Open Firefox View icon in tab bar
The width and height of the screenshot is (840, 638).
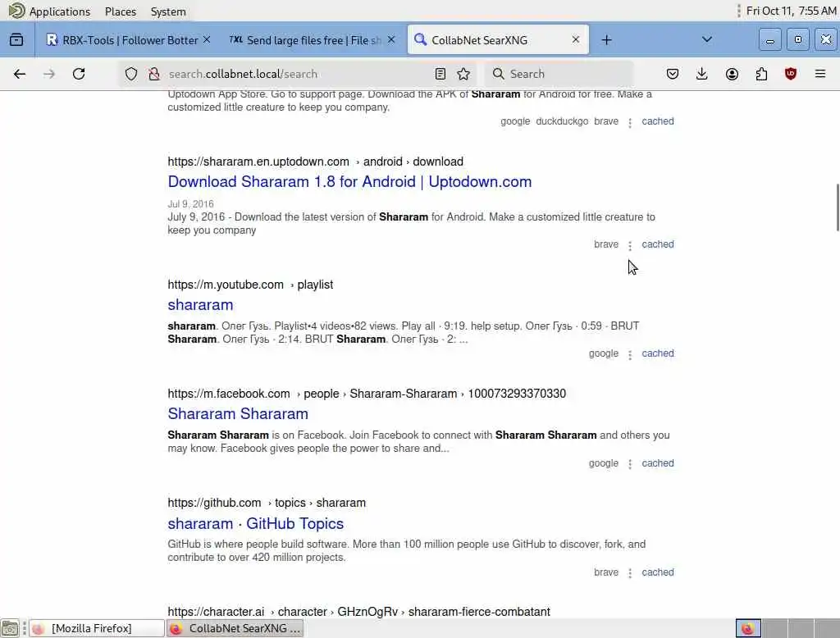click(x=16, y=39)
